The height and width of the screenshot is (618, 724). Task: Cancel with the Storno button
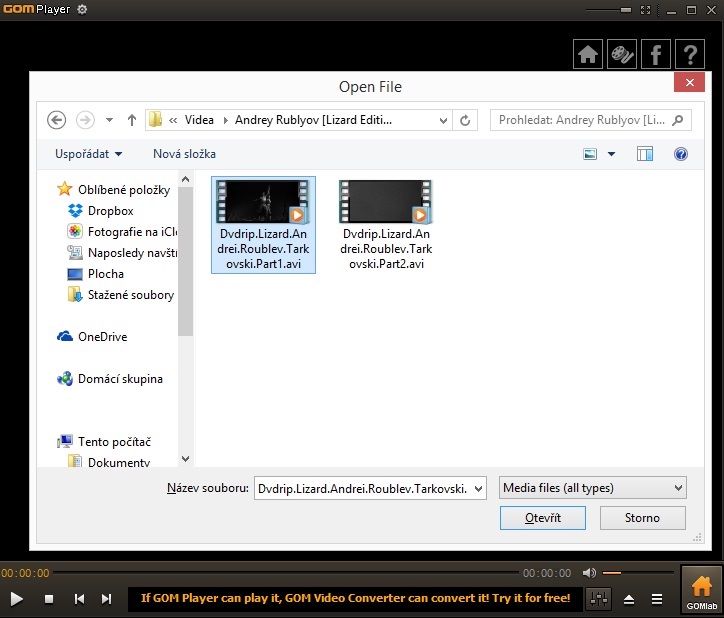click(x=642, y=518)
